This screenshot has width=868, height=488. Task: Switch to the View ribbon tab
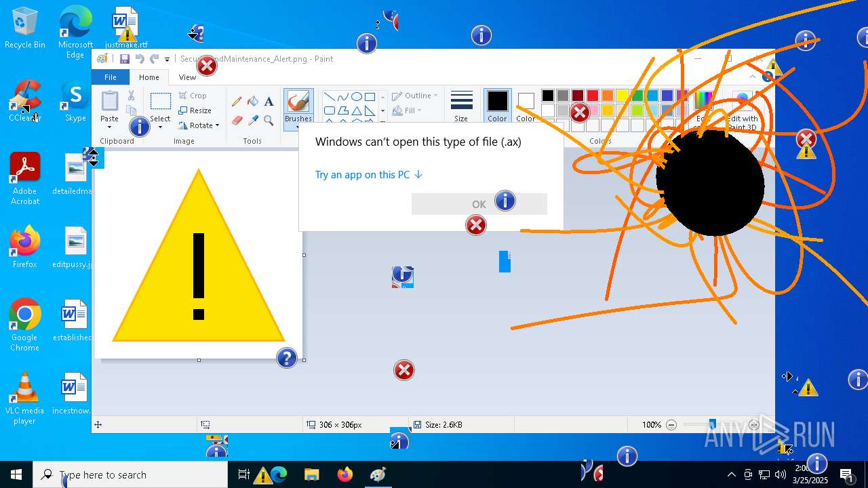point(187,77)
